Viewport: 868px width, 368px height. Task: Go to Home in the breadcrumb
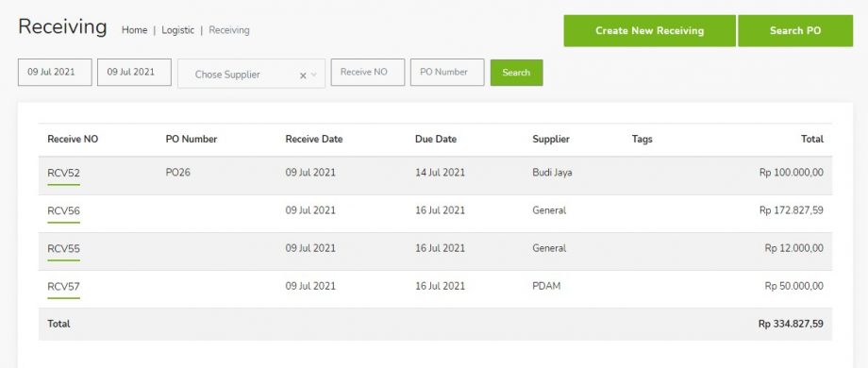click(135, 30)
